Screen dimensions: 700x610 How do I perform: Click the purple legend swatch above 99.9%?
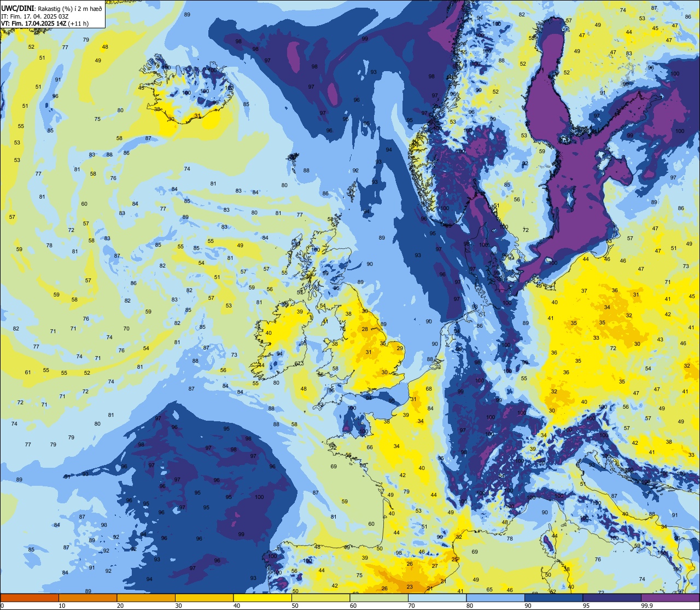[x=670, y=598]
